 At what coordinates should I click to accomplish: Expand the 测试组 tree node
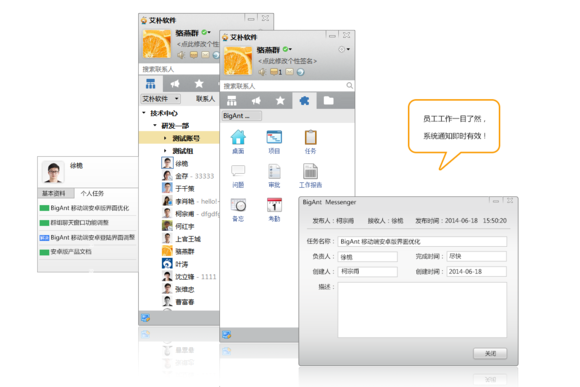coord(165,151)
